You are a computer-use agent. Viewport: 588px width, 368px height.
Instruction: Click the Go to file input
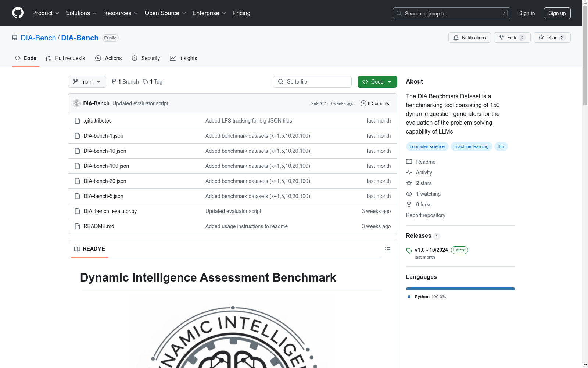(x=312, y=82)
